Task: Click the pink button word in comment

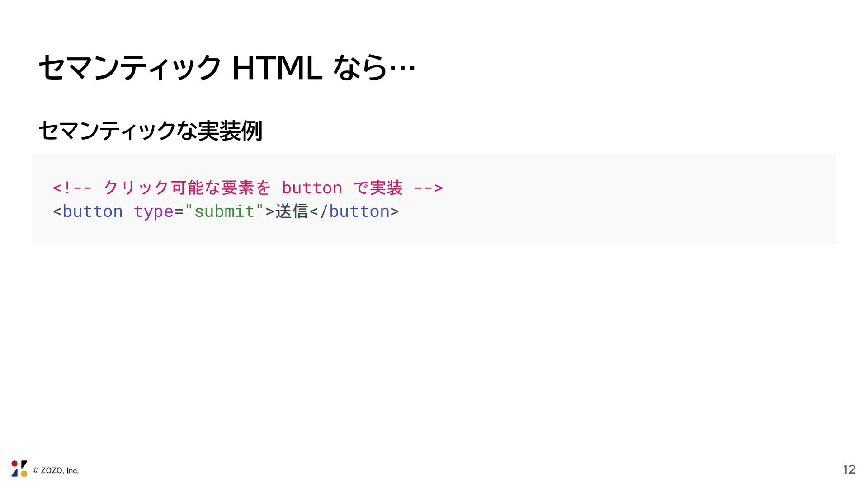Action: pyautogui.click(x=311, y=188)
